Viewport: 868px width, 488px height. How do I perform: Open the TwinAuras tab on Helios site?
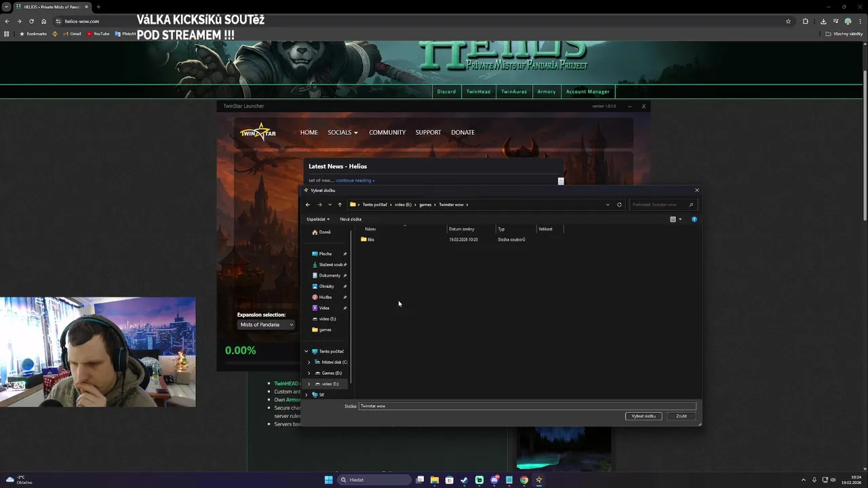(x=514, y=91)
